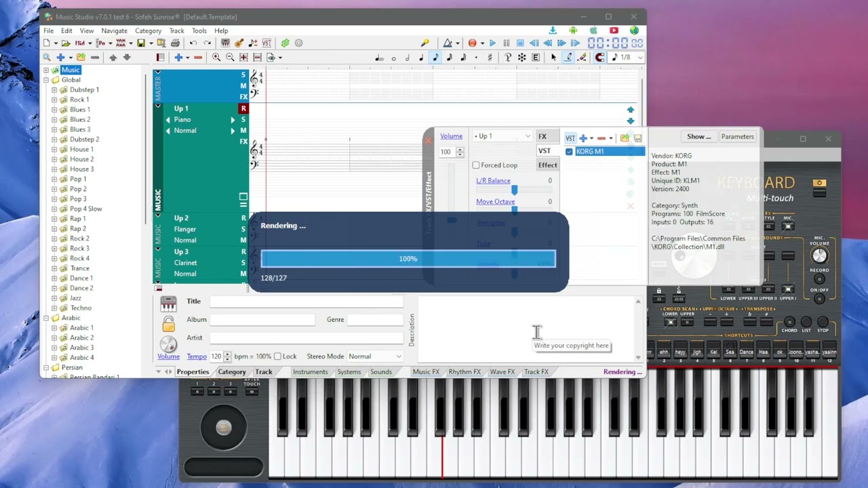868x488 pixels.
Task: Click the download arrow icon at top
Action: coord(553,30)
